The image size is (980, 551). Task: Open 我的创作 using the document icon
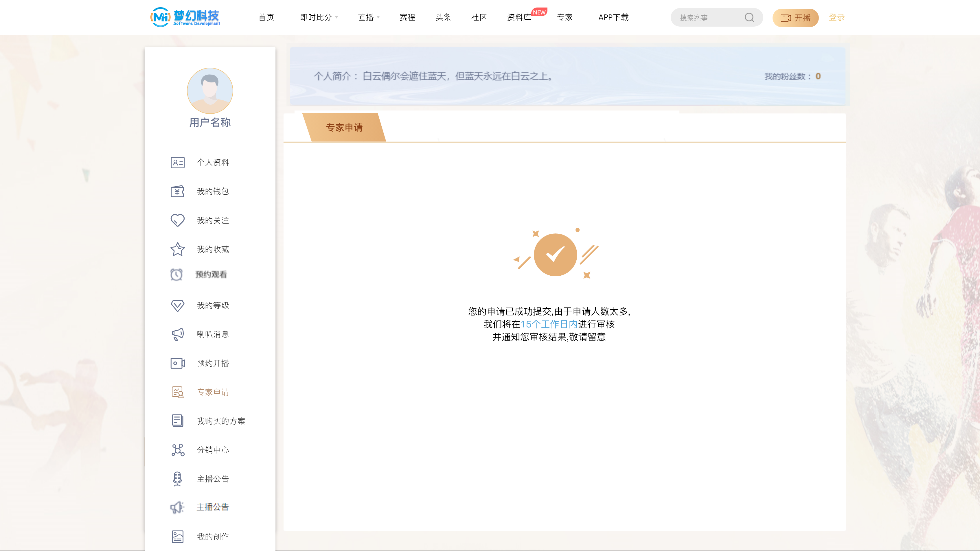(x=177, y=536)
